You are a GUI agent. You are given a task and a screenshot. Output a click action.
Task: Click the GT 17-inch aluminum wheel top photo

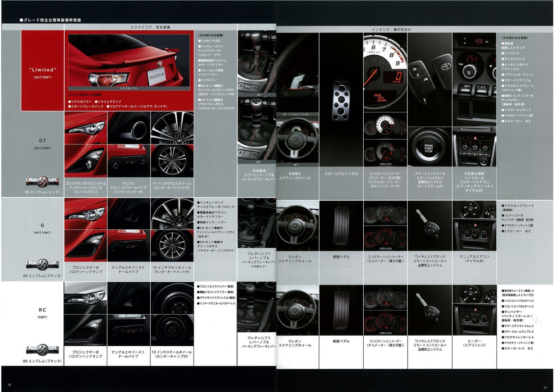[x=172, y=128]
